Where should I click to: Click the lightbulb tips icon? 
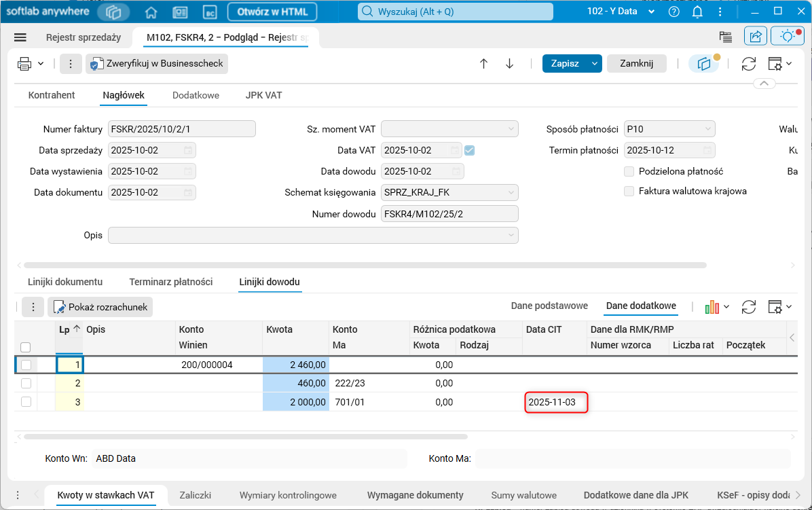pos(788,36)
